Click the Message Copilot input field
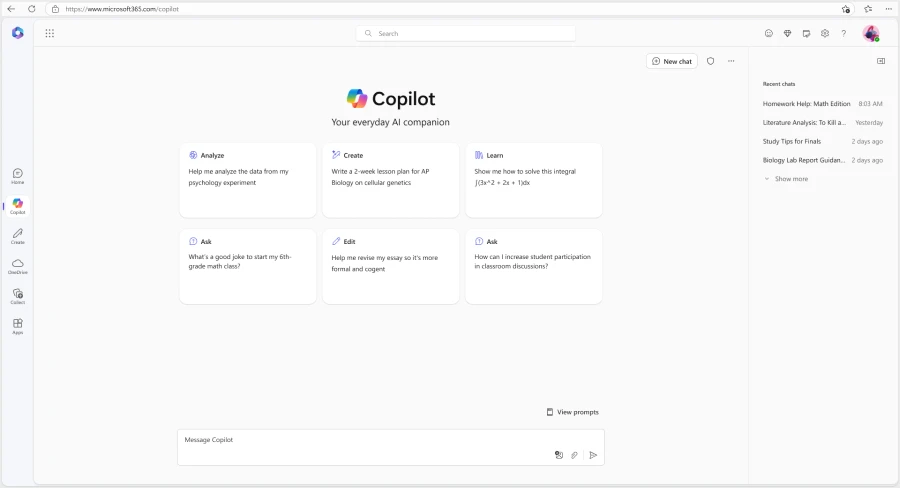 coord(391,447)
